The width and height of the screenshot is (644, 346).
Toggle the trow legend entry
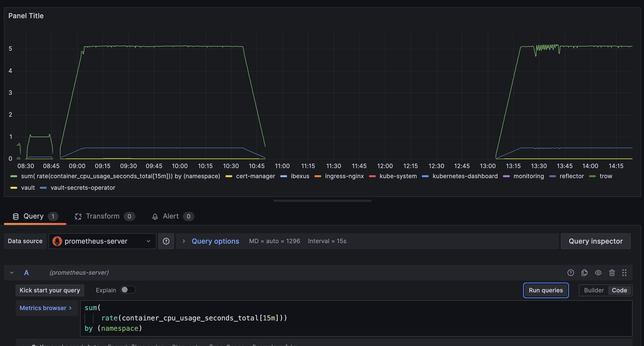point(605,176)
